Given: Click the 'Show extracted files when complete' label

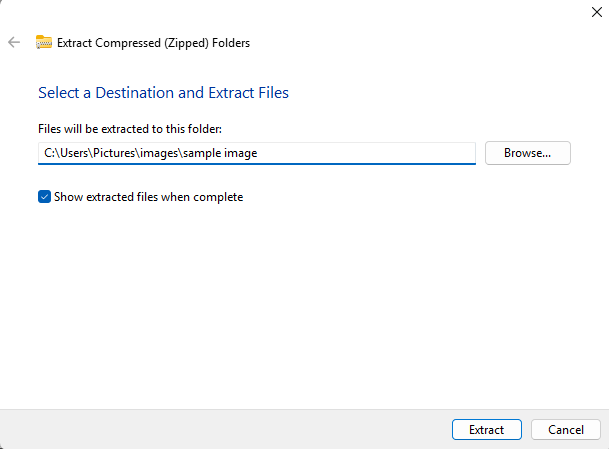Looking at the screenshot, I should 148,197.
